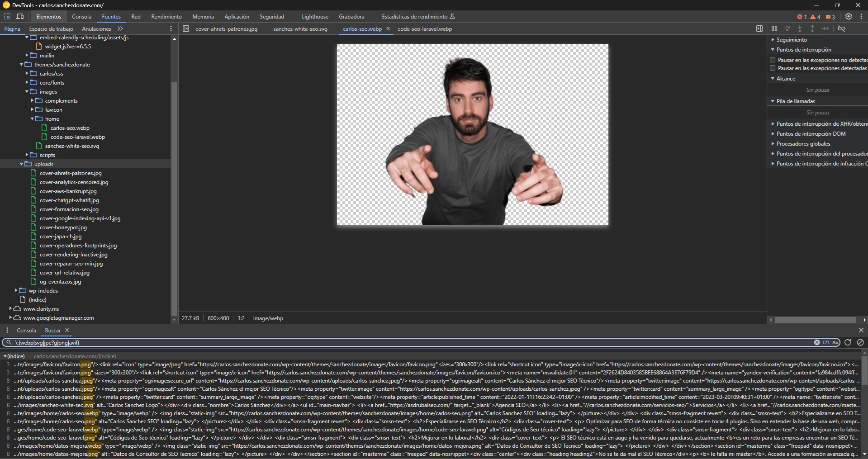
Task: Check pause on caught exceptions
Action: [x=773, y=68]
